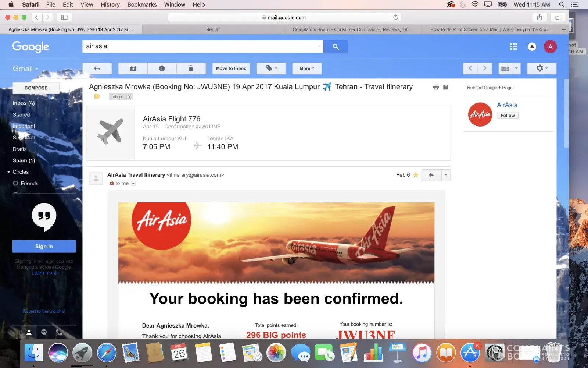Click the Move to Inbox button
Image resolution: width=588 pixels, height=368 pixels.
231,68
